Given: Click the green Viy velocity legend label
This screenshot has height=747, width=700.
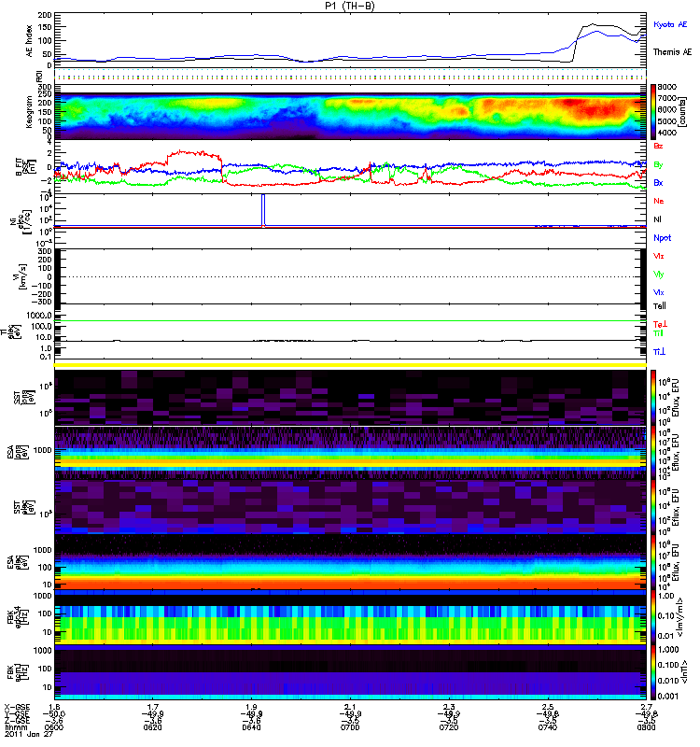Looking at the screenshot, I should click(x=659, y=274).
